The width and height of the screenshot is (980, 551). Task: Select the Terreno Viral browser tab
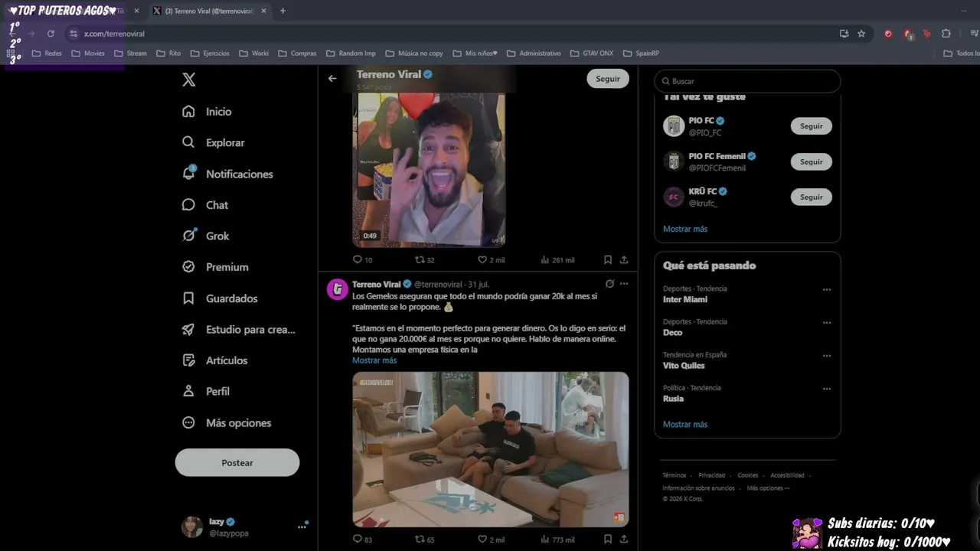(211, 11)
